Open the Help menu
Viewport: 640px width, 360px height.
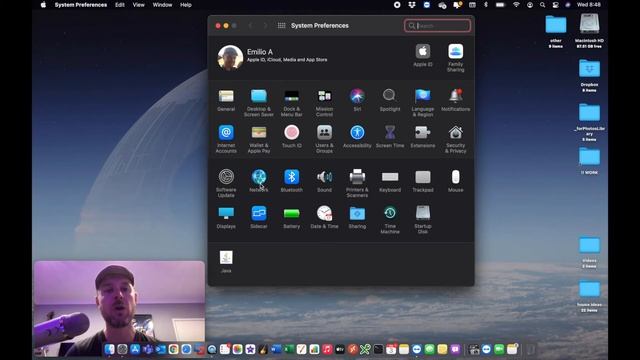pyautogui.click(x=186, y=5)
